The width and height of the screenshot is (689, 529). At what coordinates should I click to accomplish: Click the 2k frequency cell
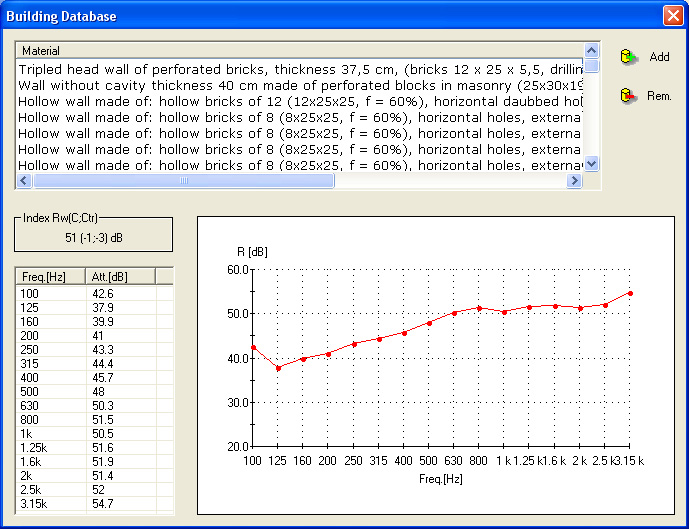(x=51, y=476)
